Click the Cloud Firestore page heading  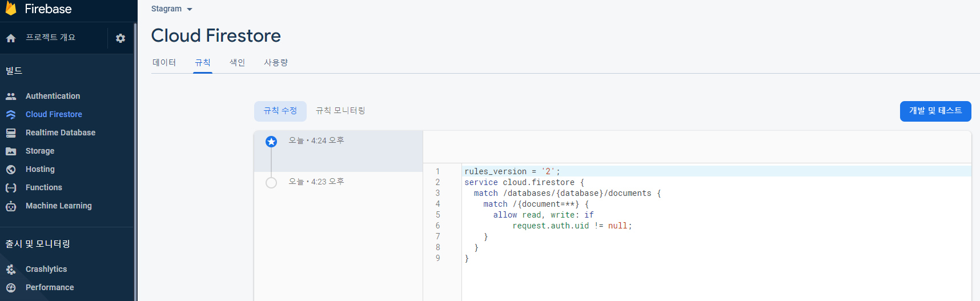pyautogui.click(x=216, y=35)
